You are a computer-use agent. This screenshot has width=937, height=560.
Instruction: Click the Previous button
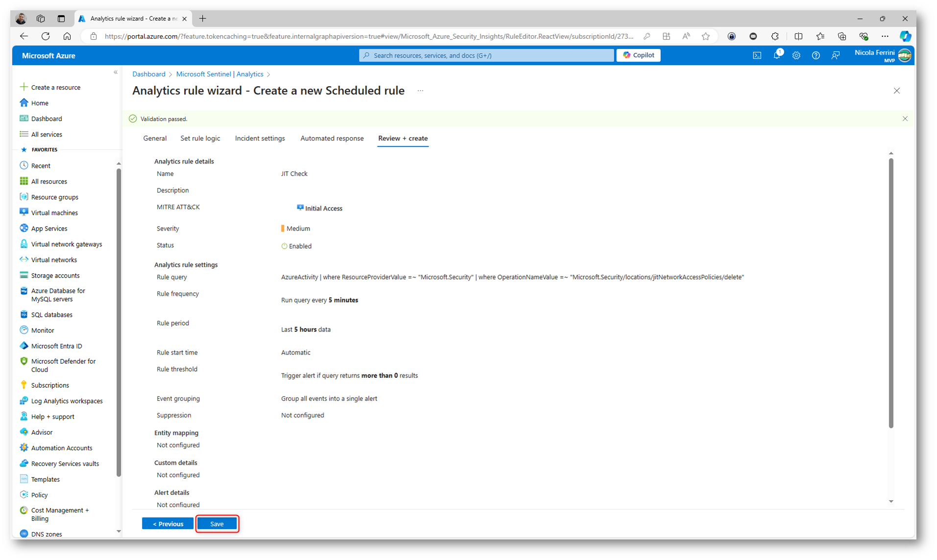point(168,524)
